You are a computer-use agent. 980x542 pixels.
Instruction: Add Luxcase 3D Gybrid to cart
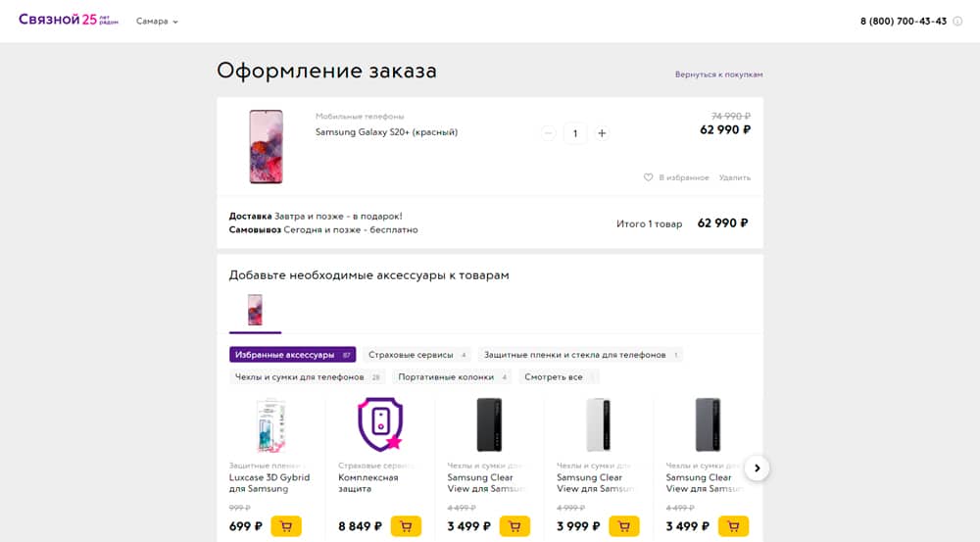(x=285, y=526)
